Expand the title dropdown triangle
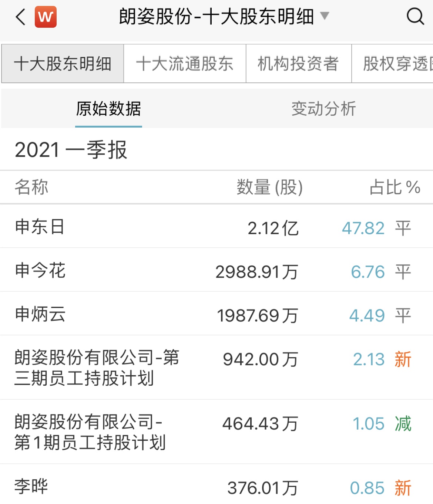The image size is (433, 504). pyautogui.click(x=324, y=16)
